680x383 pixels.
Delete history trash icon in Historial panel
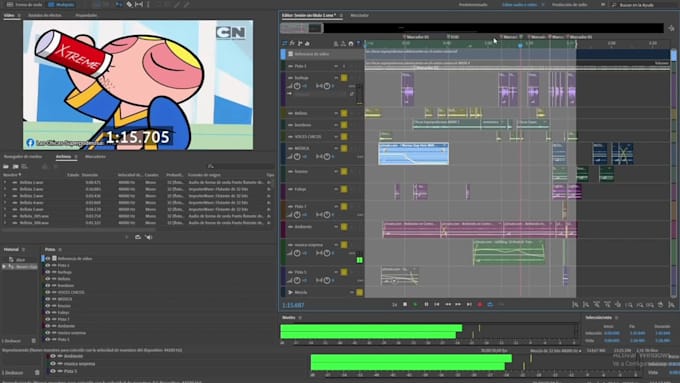[34, 341]
